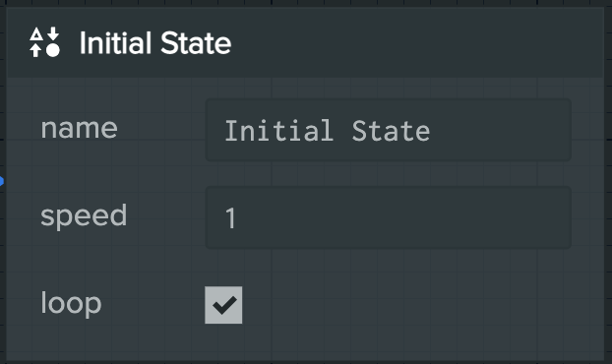
Task: Click node body below the loop row
Action: point(305,343)
